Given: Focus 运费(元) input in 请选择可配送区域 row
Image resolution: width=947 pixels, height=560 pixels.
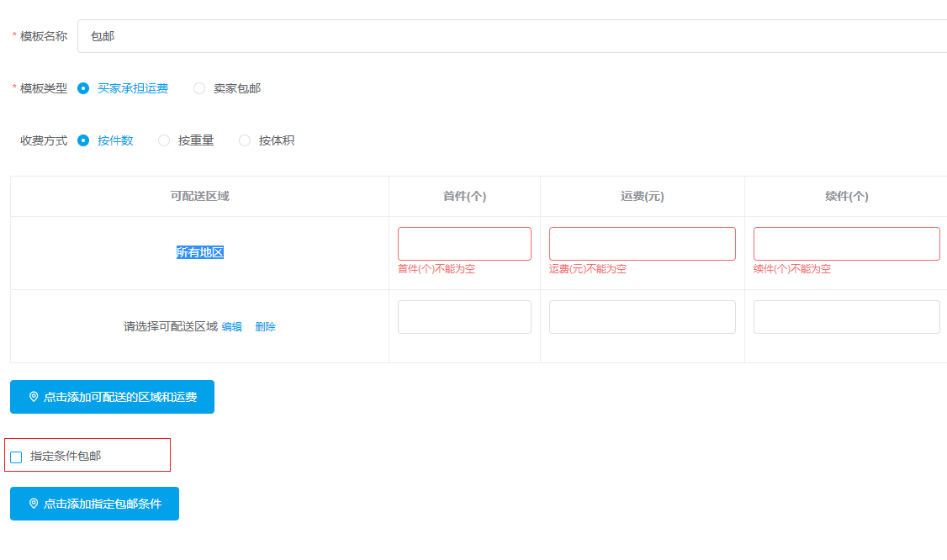Looking at the screenshot, I should 642,317.
